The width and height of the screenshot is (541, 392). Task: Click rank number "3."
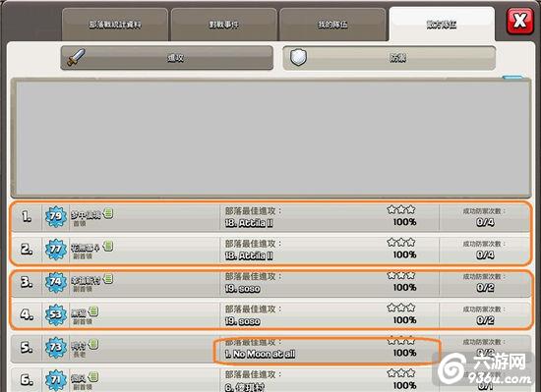pos(27,282)
